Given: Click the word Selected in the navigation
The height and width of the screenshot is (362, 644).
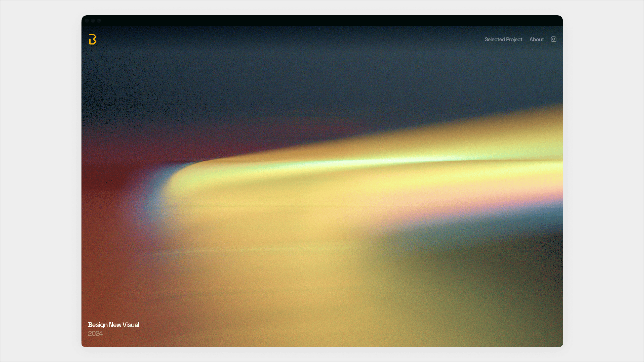Looking at the screenshot, I should coord(495,39).
